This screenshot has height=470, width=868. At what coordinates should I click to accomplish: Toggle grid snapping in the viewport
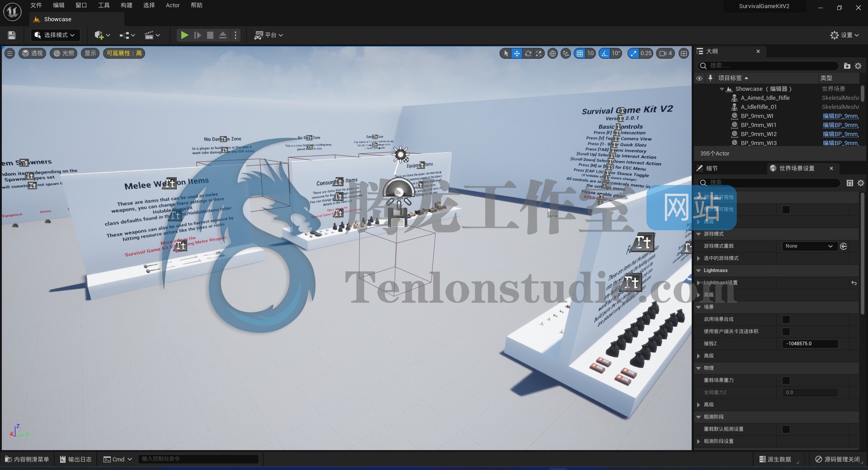tap(580, 53)
